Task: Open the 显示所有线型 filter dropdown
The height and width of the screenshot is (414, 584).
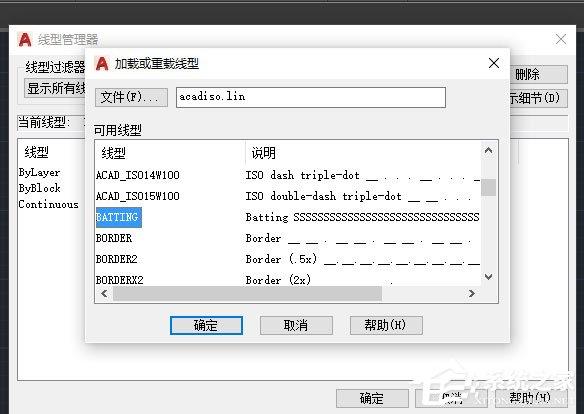Action: point(55,88)
